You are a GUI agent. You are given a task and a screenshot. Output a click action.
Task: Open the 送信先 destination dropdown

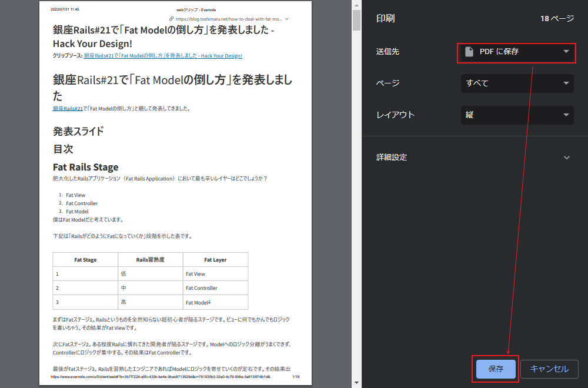[517, 52]
